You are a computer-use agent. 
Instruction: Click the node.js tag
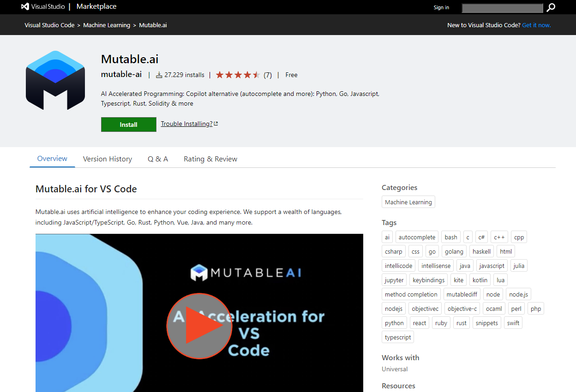[519, 294]
